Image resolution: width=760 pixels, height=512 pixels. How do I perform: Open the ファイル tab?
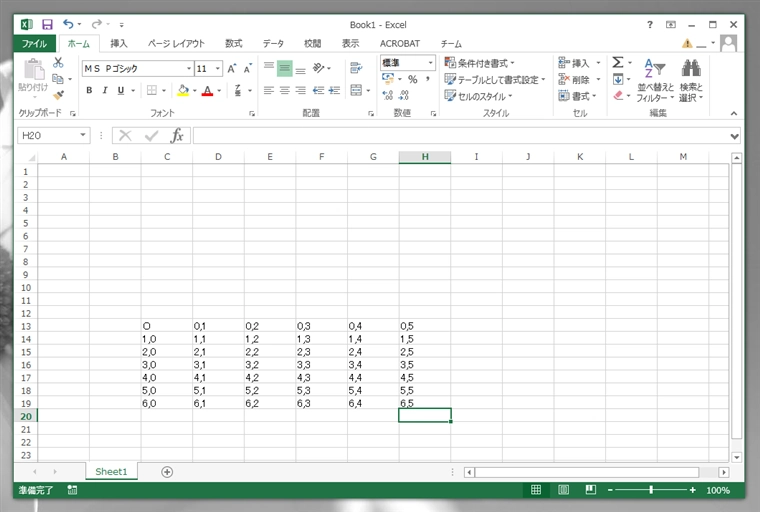click(34, 44)
